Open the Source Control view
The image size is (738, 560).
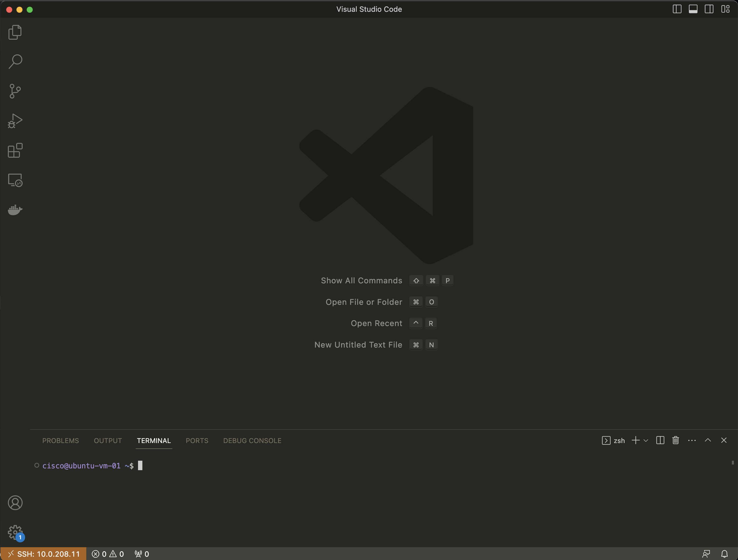click(15, 91)
